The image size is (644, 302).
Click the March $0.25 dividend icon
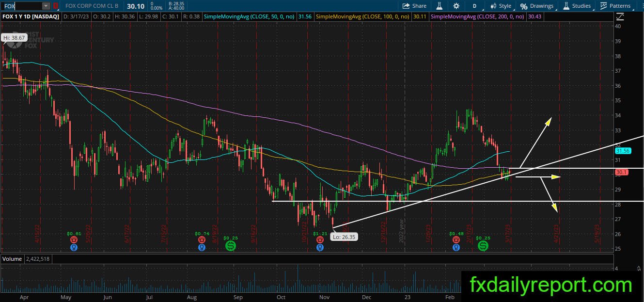483,246
